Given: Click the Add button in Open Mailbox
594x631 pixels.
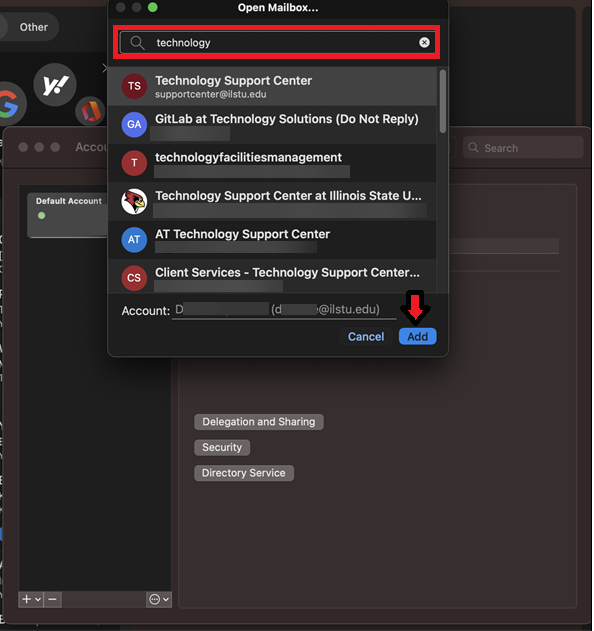Looking at the screenshot, I should pos(417,336).
